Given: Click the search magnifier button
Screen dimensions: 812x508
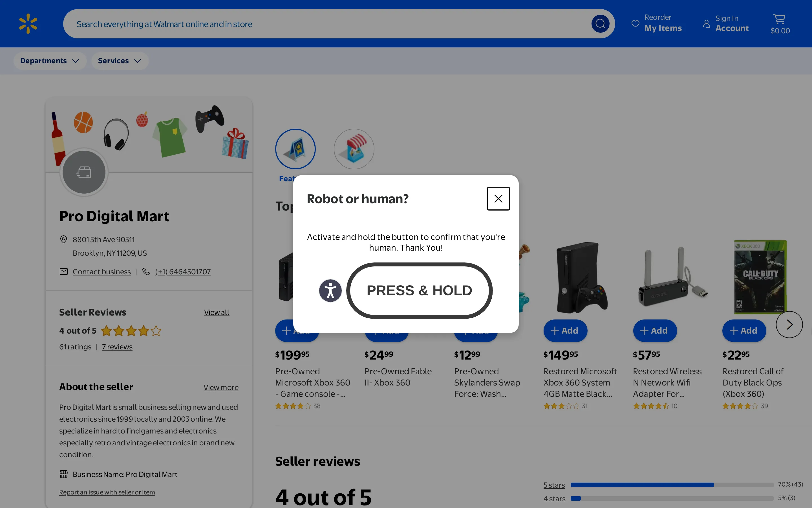Looking at the screenshot, I should tap(600, 23).
